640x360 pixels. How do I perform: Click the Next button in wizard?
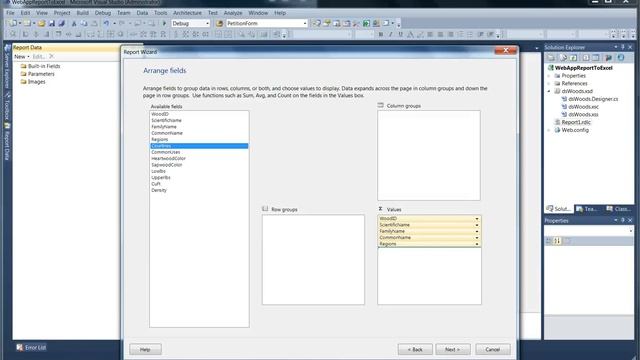[x=453, y=349]
